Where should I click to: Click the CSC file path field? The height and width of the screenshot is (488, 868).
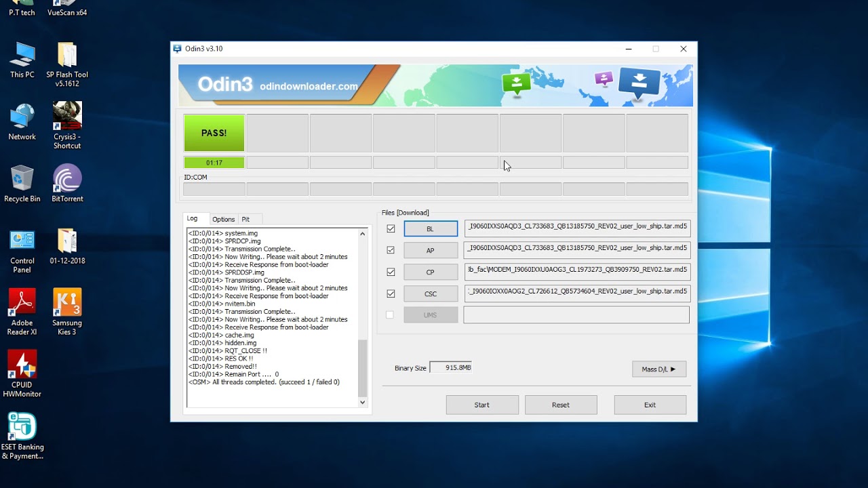click(577, 293)
